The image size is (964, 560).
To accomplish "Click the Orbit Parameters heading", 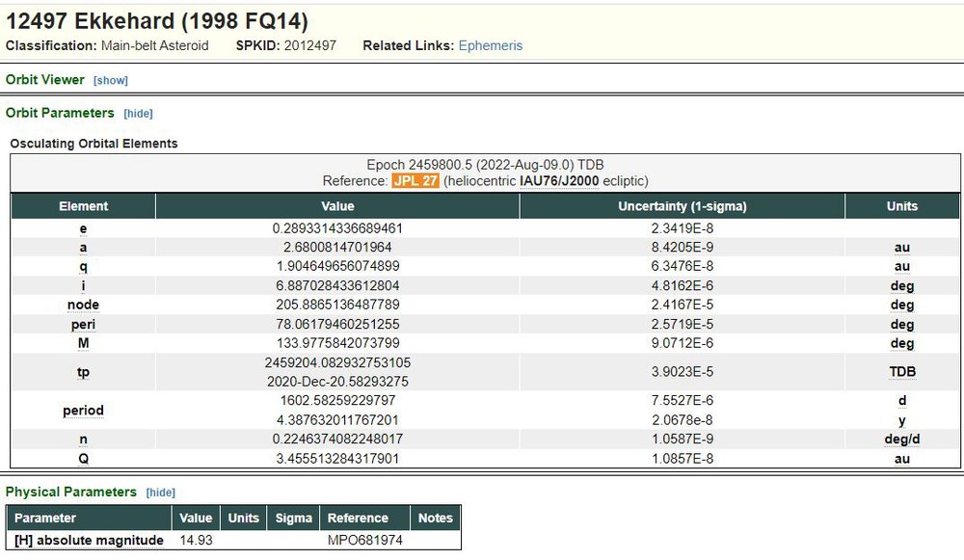I will [x=60, y=113].
